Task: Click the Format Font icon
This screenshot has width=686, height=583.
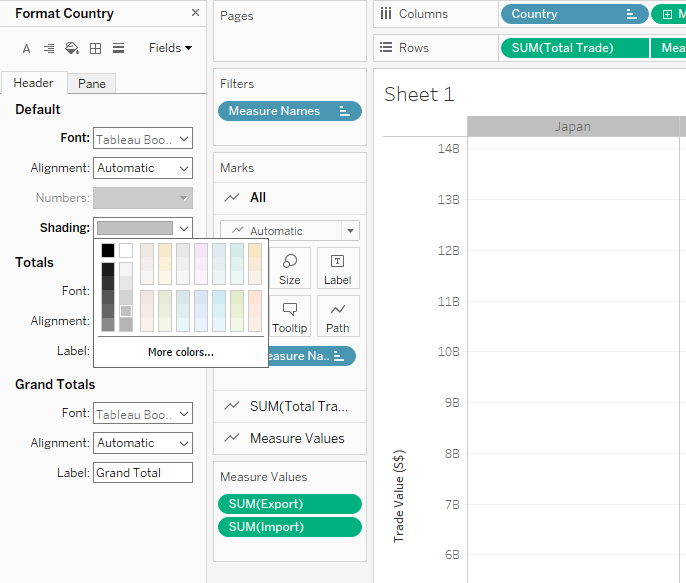Action: (26, 48)
